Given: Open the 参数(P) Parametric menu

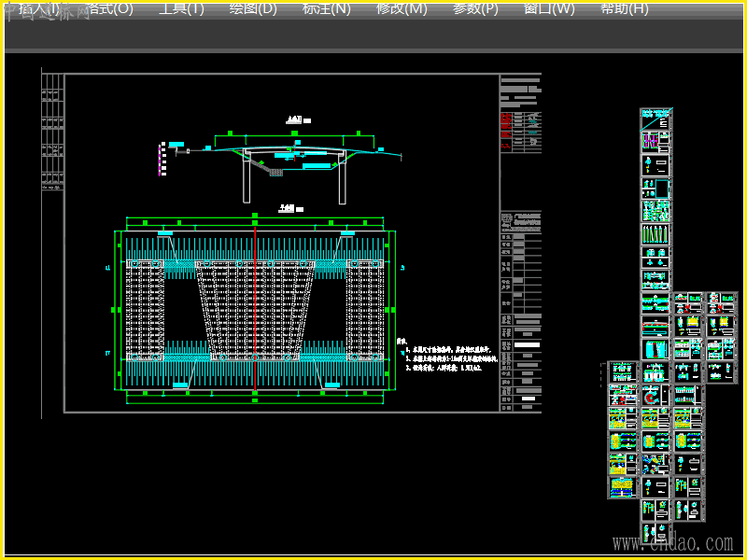Looking at the screenshot, I should [x=475, y=9].
